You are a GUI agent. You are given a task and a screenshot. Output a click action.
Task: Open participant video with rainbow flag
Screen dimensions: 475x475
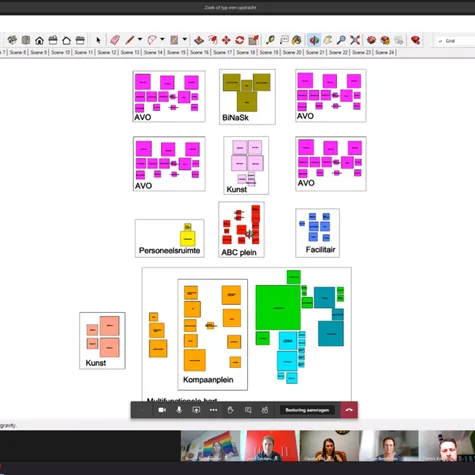click(210, 446)
